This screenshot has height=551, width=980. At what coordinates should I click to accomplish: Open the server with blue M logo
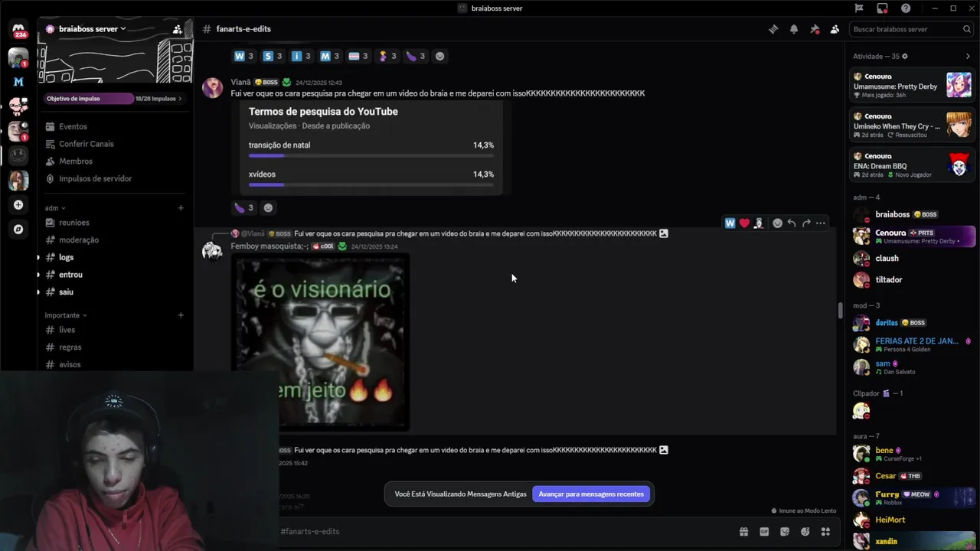[x=18, y=82]
